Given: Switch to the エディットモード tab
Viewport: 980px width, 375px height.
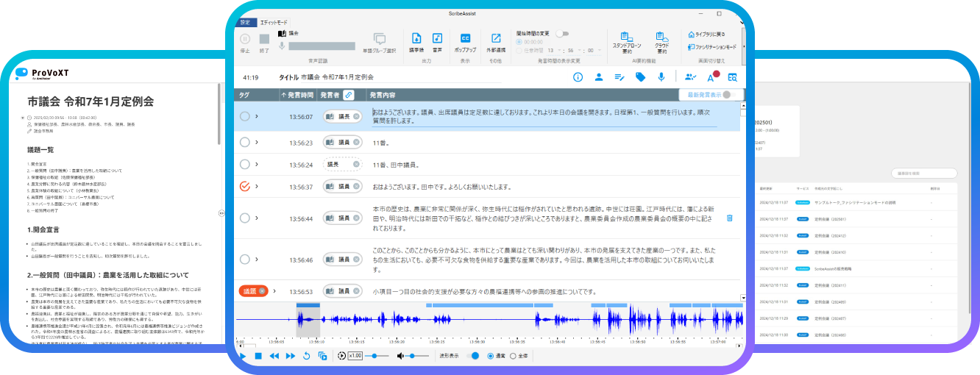Looking at the screenshot, I should [275, 23].
